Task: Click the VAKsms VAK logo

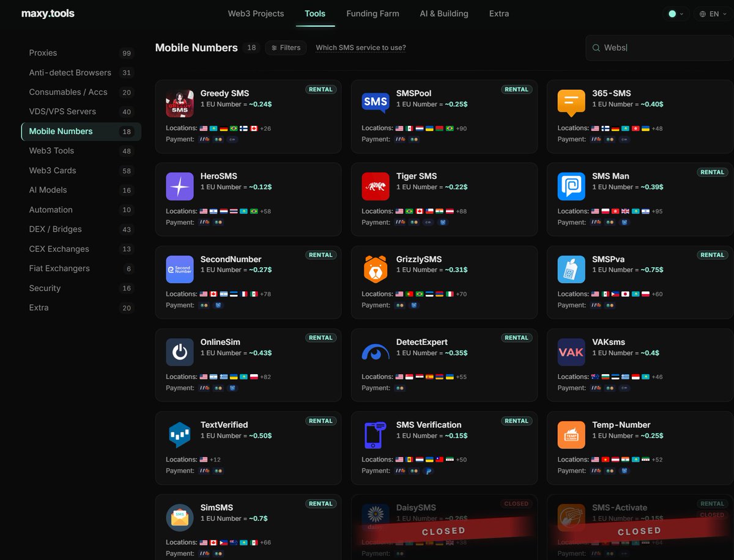Action: (571, 352)
